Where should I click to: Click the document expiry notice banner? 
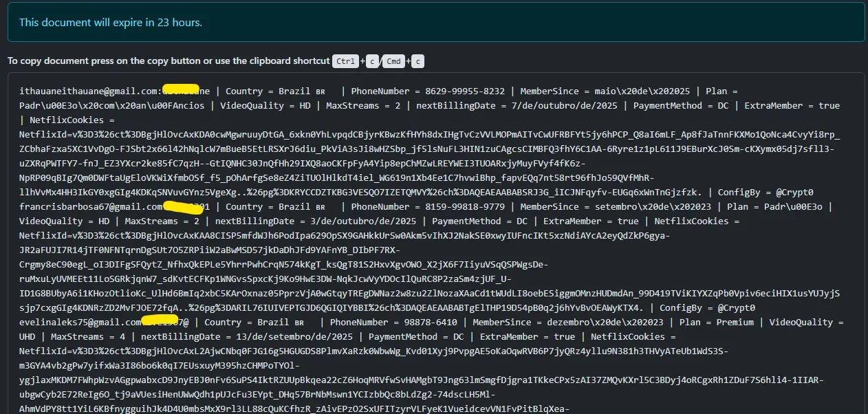click(x=436, y=22)
